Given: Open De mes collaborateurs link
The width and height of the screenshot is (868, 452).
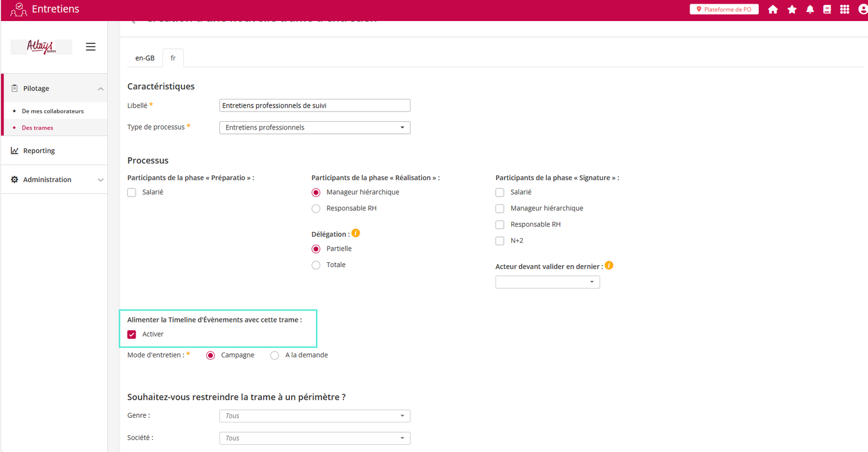Looking at the screenshot, I should point(53,111).
